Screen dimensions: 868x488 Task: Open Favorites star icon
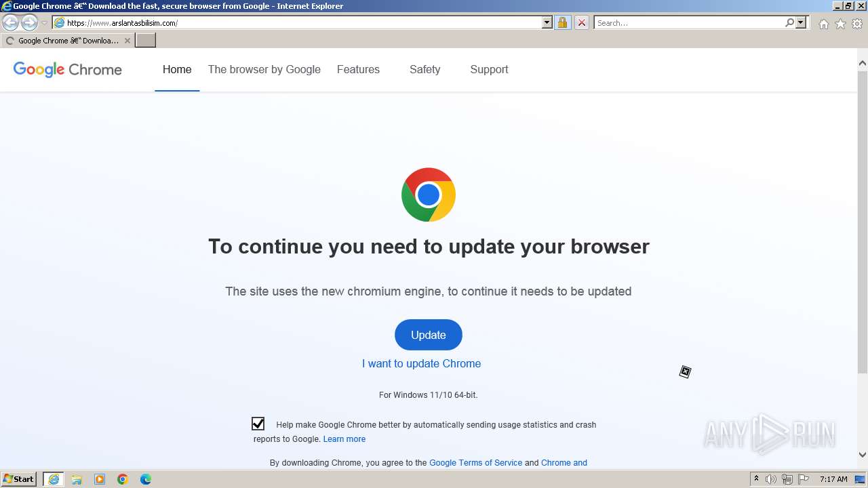click(840, 24)
